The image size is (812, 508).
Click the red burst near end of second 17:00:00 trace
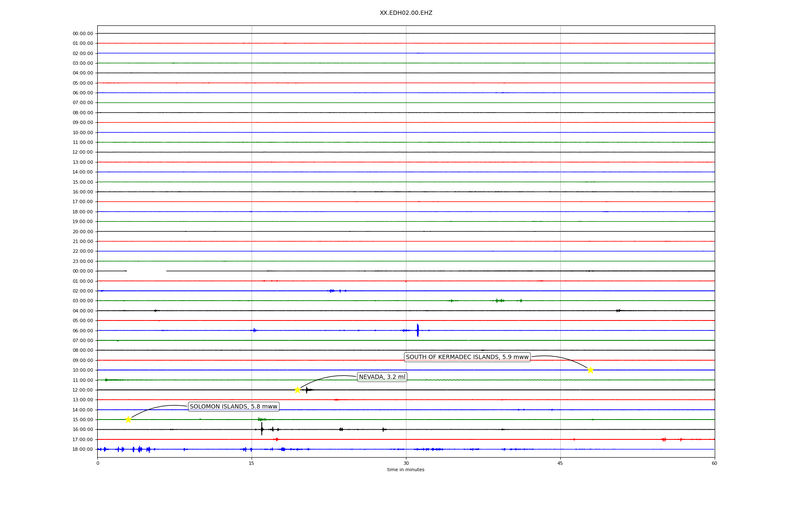(664, 439)
